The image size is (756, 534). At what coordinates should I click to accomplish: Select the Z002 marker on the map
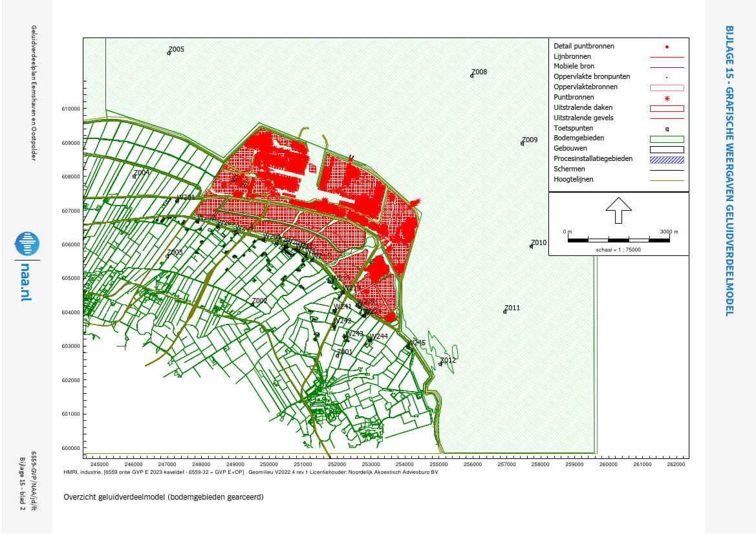pyautogui.click(x=252, y=304)
